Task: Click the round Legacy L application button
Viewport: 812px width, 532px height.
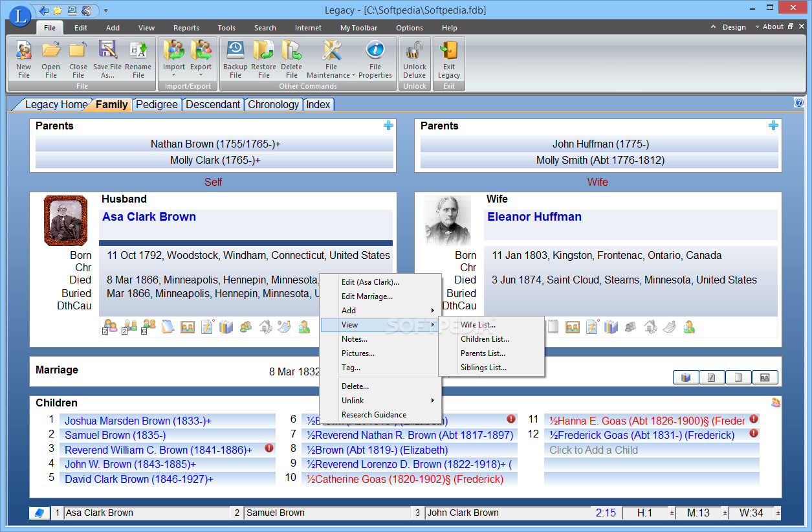Action: point(20,17)
